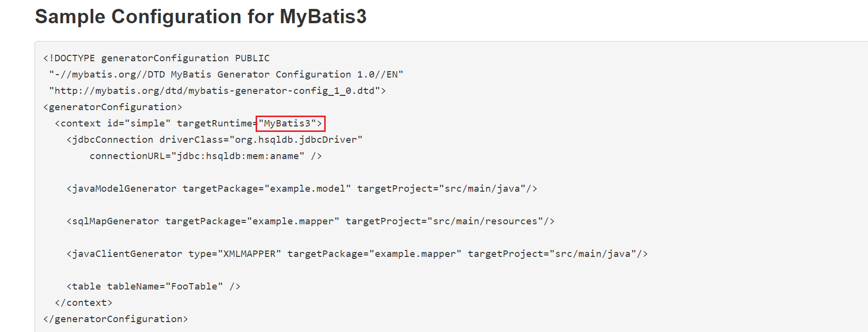
Task: Click the closing generatorConfiguration tag
Action: pyautogui.click(x=115, y=319)
